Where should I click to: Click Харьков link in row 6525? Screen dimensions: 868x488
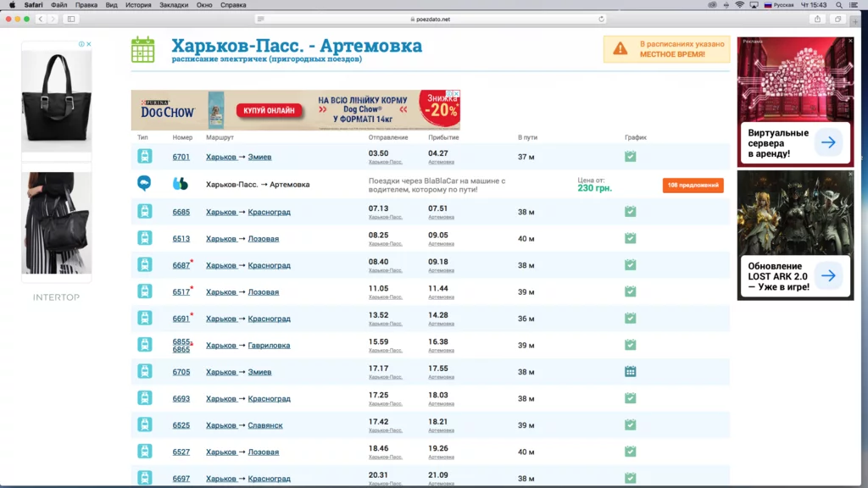221,425
